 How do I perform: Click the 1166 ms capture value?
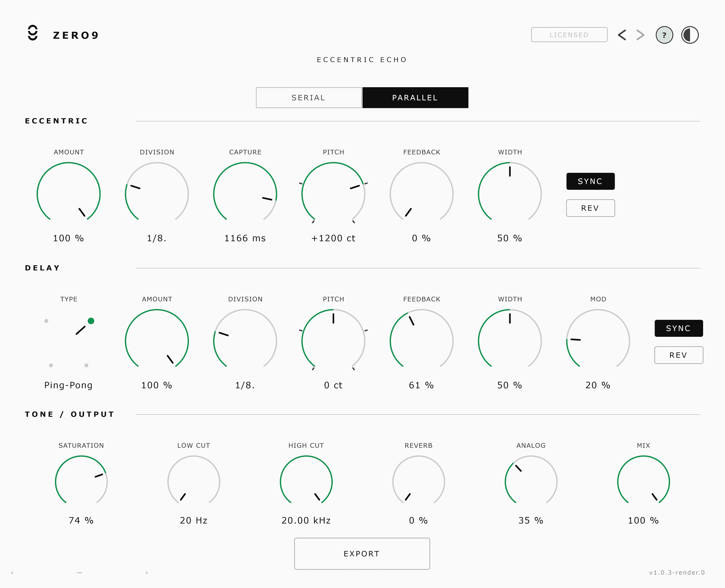[x=245, y=238]
